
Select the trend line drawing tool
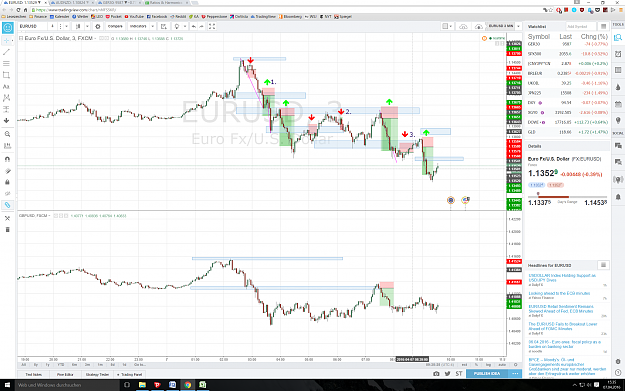click(x=6, y=52)
